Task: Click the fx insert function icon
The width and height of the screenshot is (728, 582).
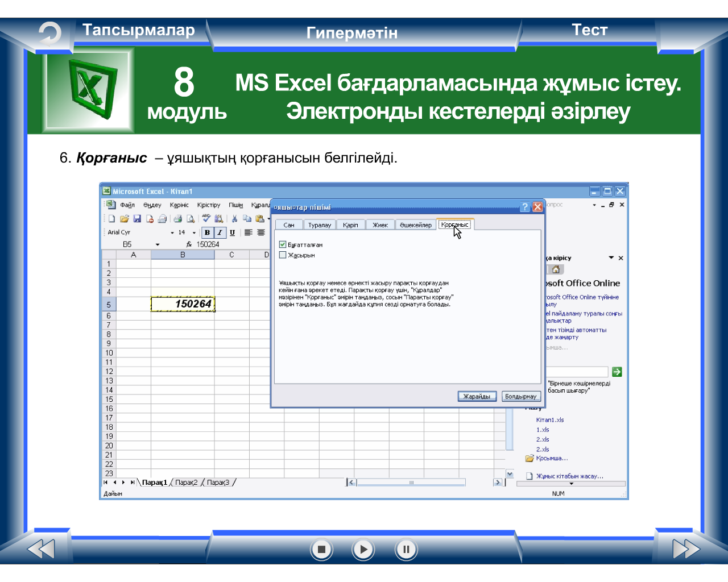Action: coord(189,244)
